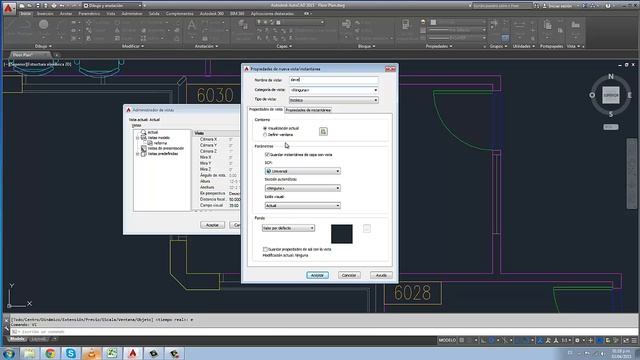
Task: Open Skype from the taskbar
Action: click(71, 353)
